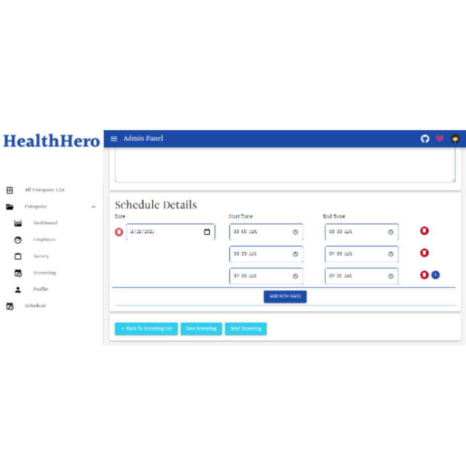466x476 pixels.
Task: Open the calendar picker for date field
Action: (207, 232)
